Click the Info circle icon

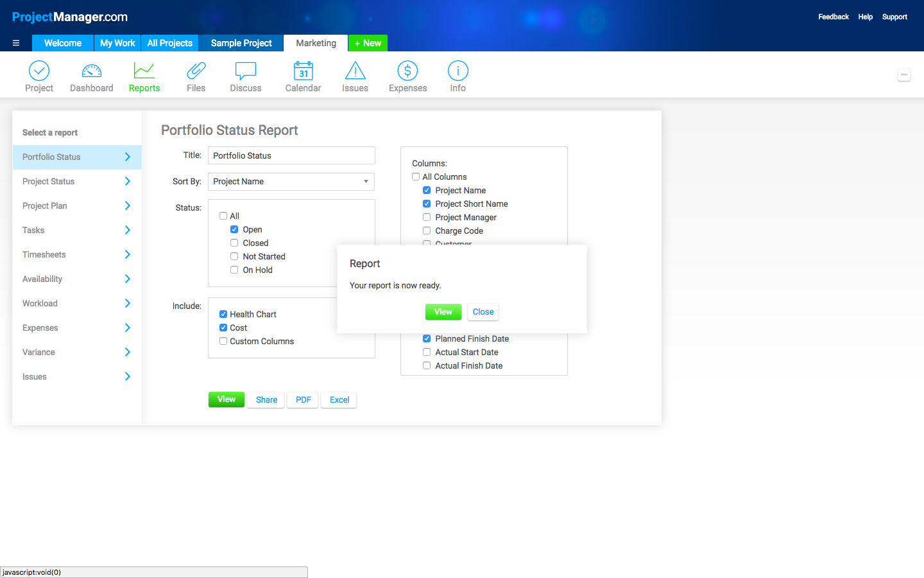coord(458,71)
